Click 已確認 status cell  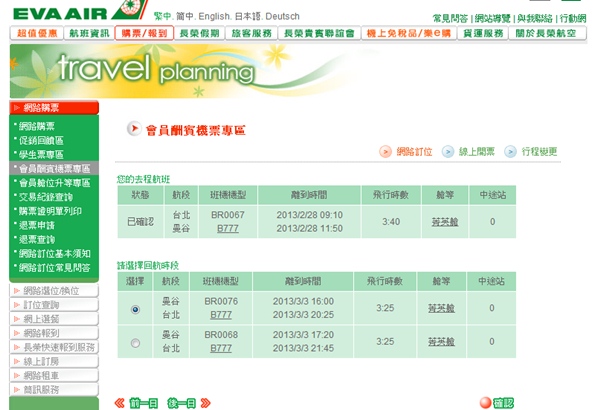click(140, 222)
